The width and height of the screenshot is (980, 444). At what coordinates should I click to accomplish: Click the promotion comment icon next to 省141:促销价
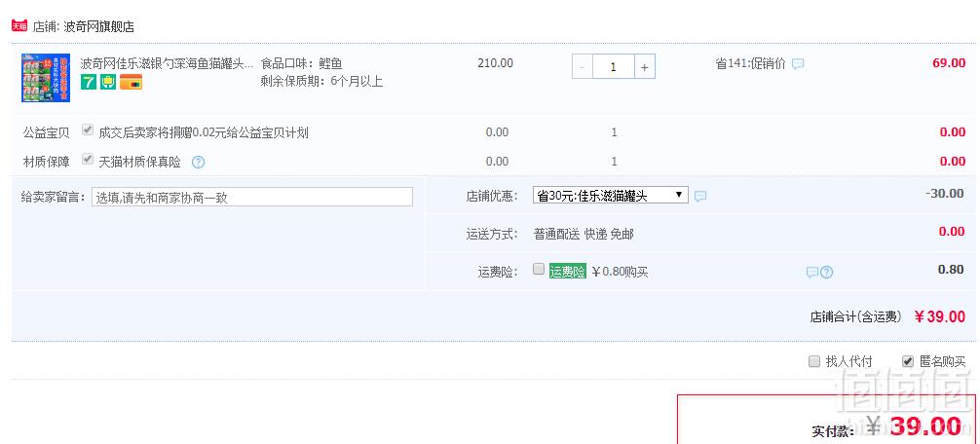798,63
